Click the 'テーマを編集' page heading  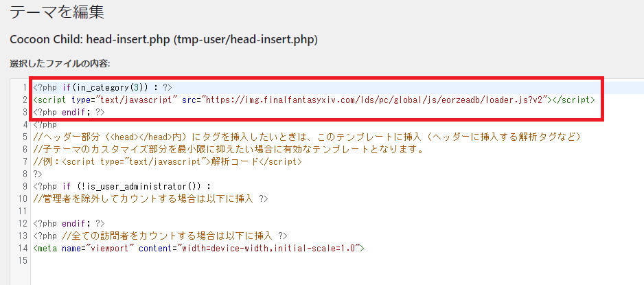tap(57, 12)
